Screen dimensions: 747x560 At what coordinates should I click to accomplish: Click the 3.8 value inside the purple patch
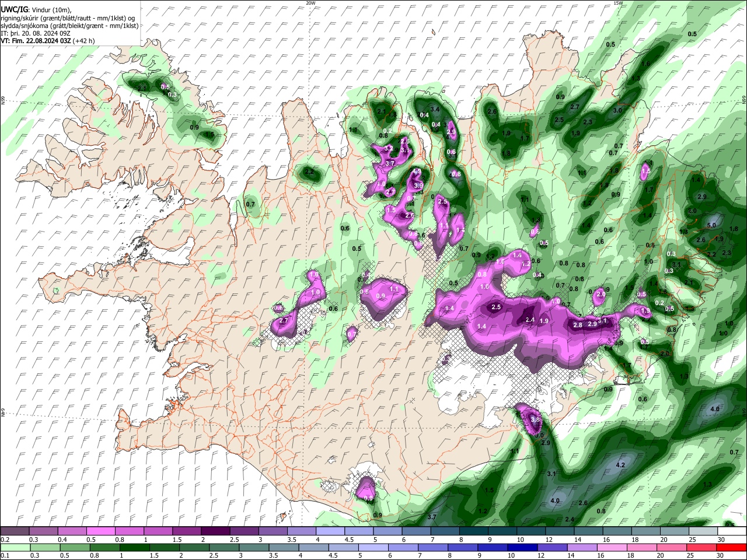point(535,419)
